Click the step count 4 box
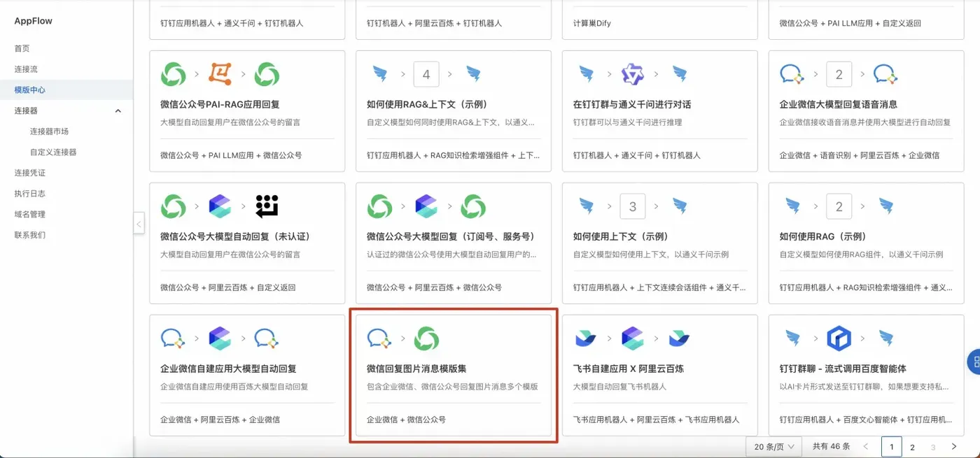This screenshot has width=980, height=458. point(426,74)
